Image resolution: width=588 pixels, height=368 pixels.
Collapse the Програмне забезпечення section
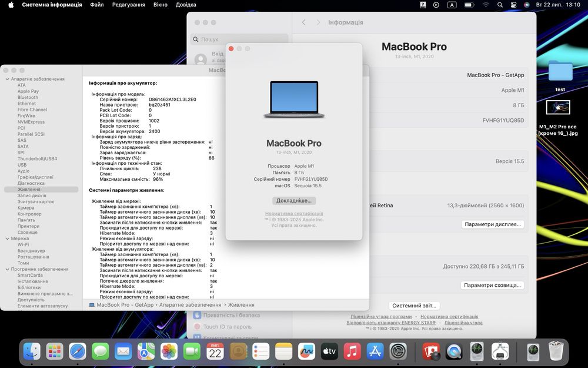(x=7, y=269)
